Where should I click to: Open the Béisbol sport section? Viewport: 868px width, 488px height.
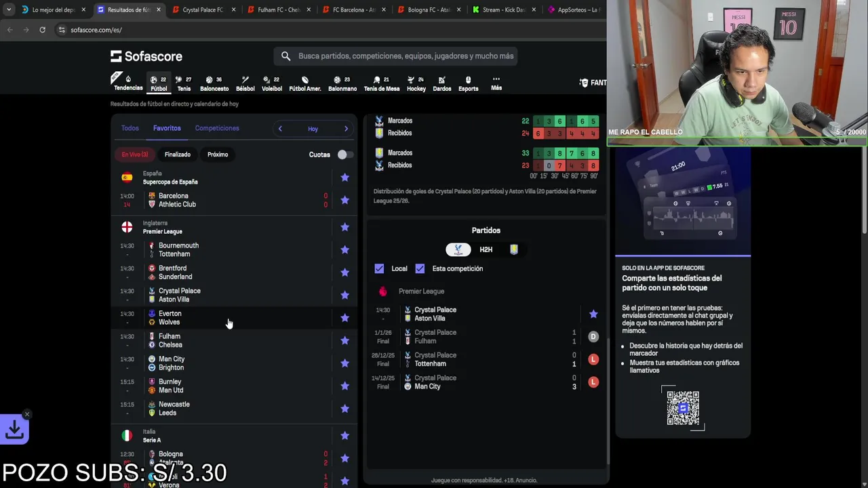[245, 83]
